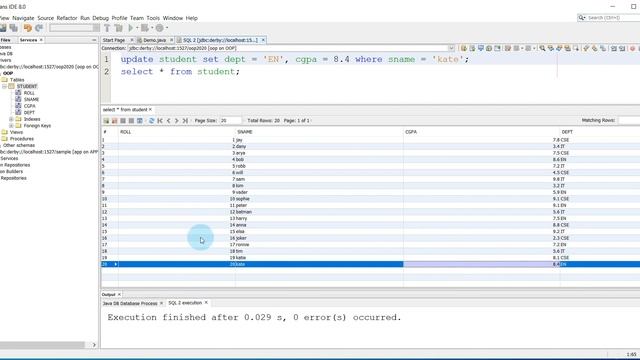Expand the Foreign Keys folder
640x360 pixels.
click(11, 126)
